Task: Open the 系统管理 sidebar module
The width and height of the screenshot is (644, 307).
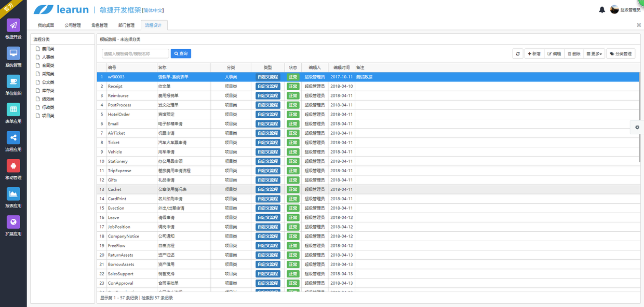Action: (14, 57)
